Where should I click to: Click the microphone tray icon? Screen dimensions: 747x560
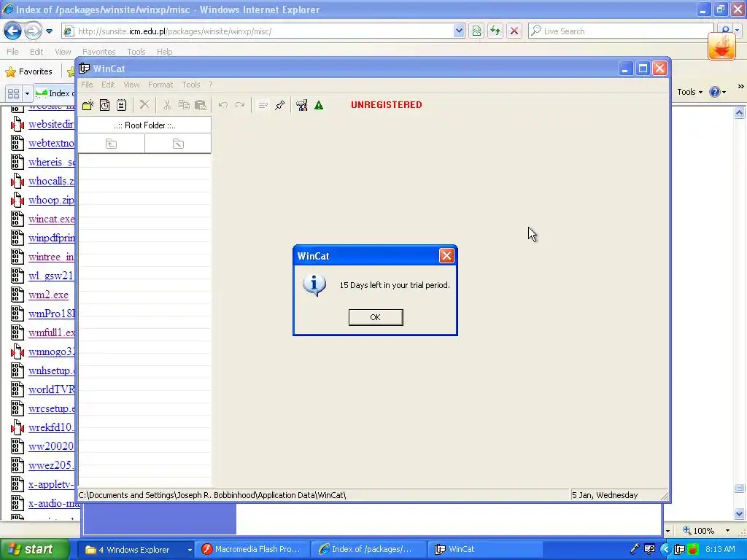click(x=634, y=549)
